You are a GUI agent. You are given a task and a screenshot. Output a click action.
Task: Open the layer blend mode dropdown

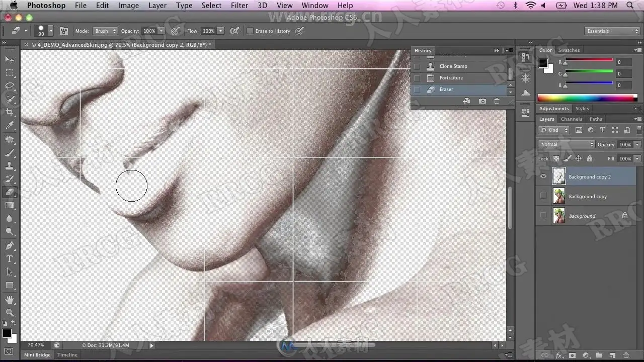click(x=567, y=144)
